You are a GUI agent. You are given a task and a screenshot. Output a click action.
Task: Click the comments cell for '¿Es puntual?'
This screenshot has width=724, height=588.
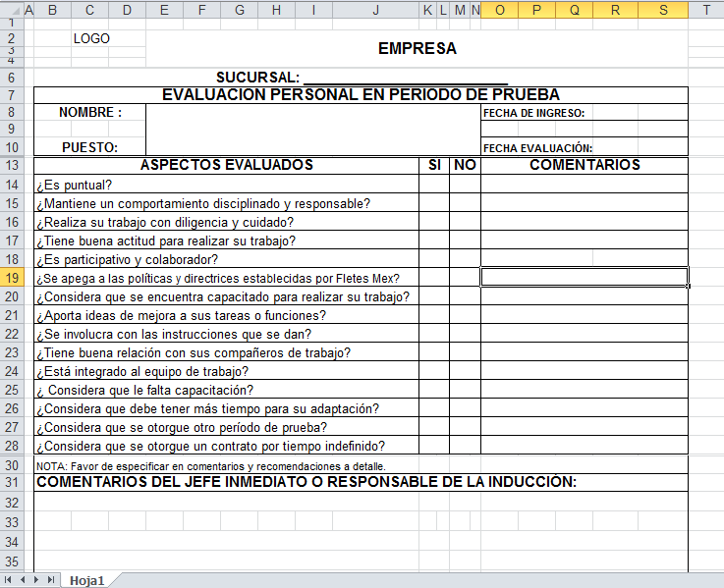point(585,185)
